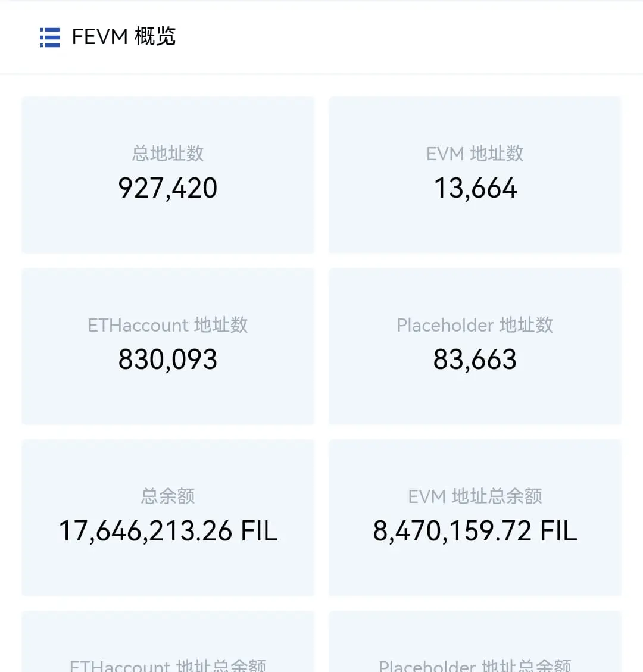Viewport: 643px width, 672px height.
Task: Click the empty area below 83,663
Action: click(475, 399)
